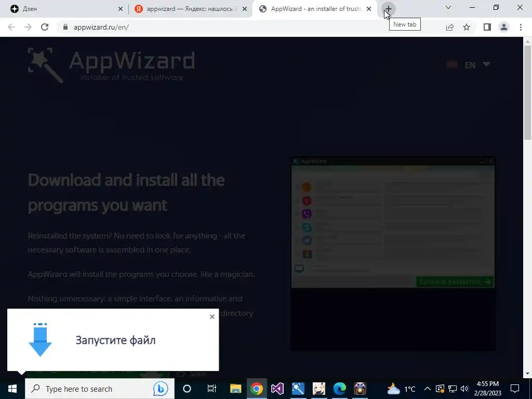The width and height of the screenshot is (532, 399).
Task: Open volume control in tray
Action: (x=464, y=389)
